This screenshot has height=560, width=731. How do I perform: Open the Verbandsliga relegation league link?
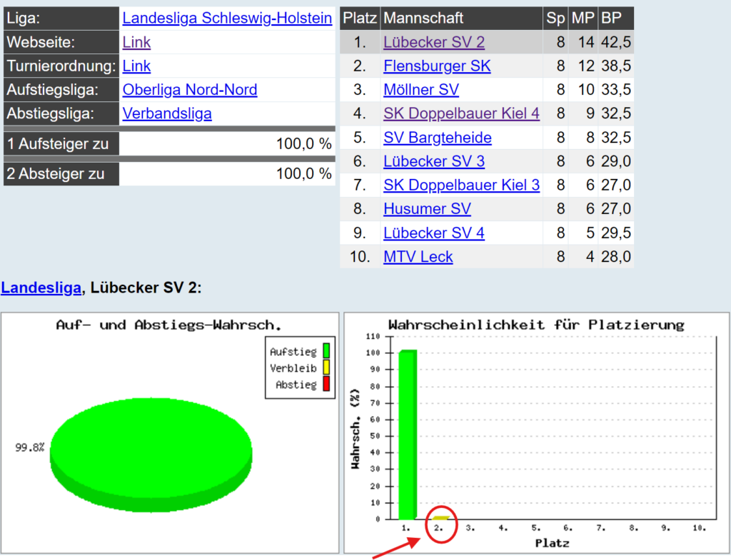(167, 113)
